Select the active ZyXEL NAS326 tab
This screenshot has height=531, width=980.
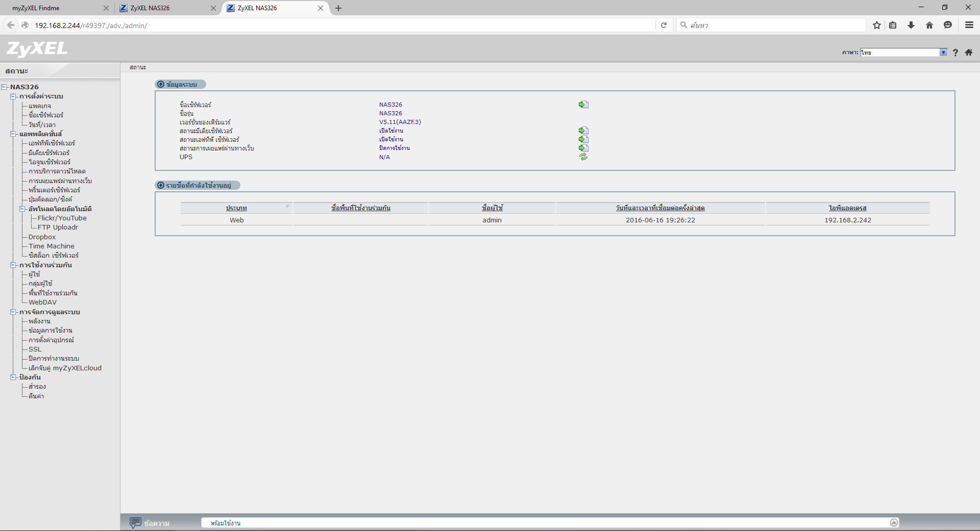pyautogui.click(x=275, y=8)
